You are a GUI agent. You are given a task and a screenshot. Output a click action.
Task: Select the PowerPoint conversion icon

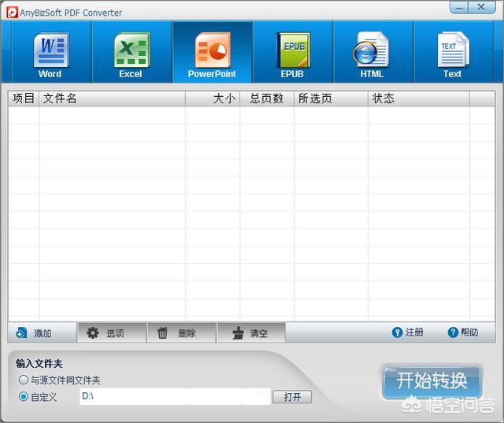point(212,54)
